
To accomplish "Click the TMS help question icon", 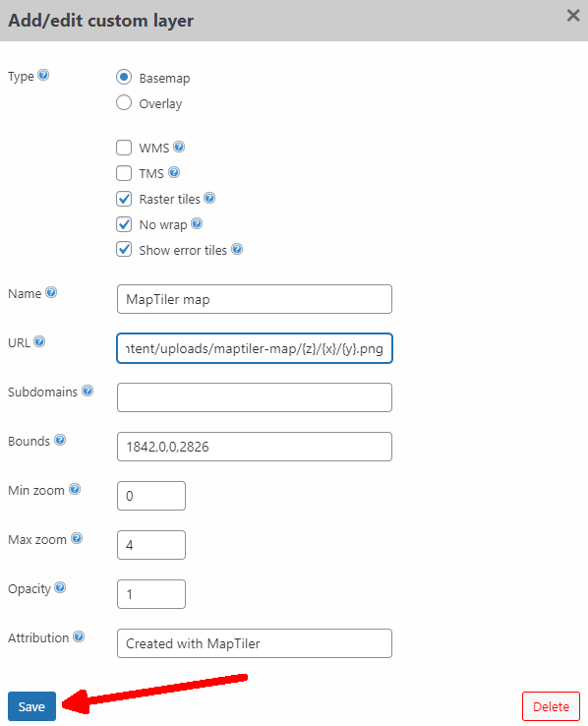I will tap(174, 173).
